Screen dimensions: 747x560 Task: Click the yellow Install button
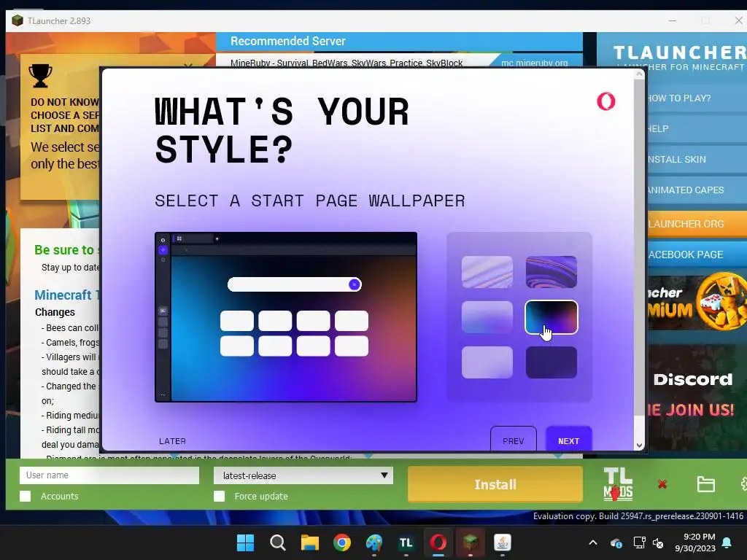495,484
